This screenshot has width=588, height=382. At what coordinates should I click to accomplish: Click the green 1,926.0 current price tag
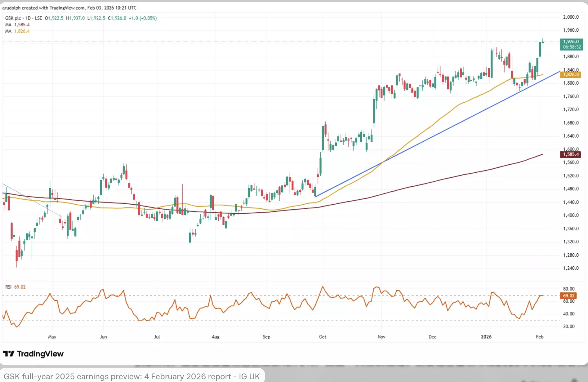[x=571, y=42]
